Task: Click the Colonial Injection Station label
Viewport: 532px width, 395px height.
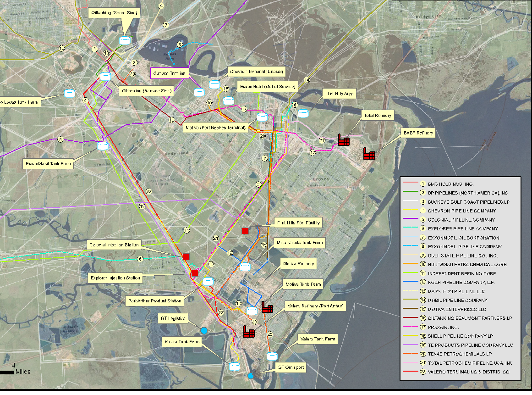Action: (114, 245)
